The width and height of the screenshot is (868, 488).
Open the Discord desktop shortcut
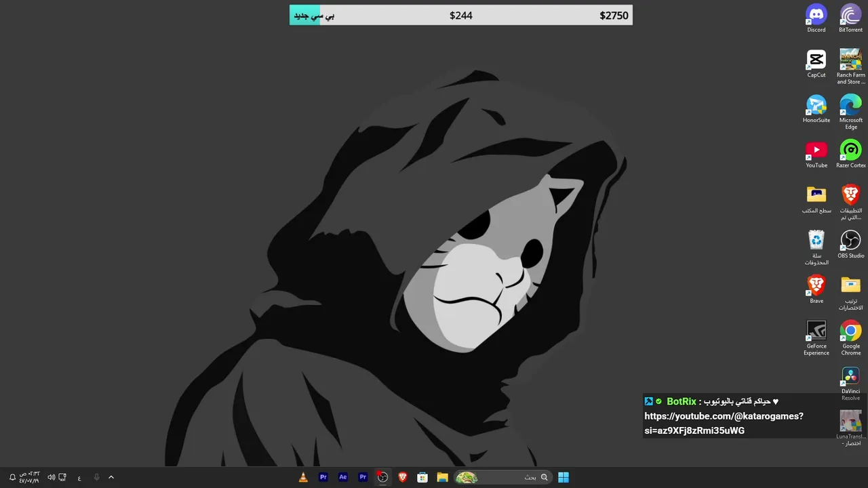click(816, 18)
